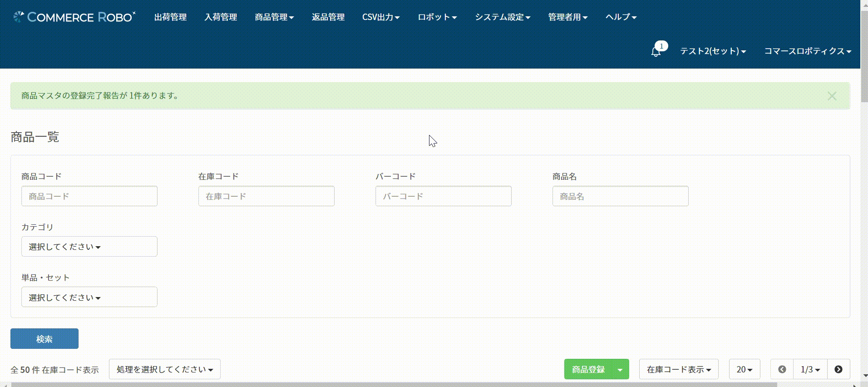Focus the 商品名 input field
Image resolution: width=868 pixels, height=387 pixels.
[x=621, y=196]
